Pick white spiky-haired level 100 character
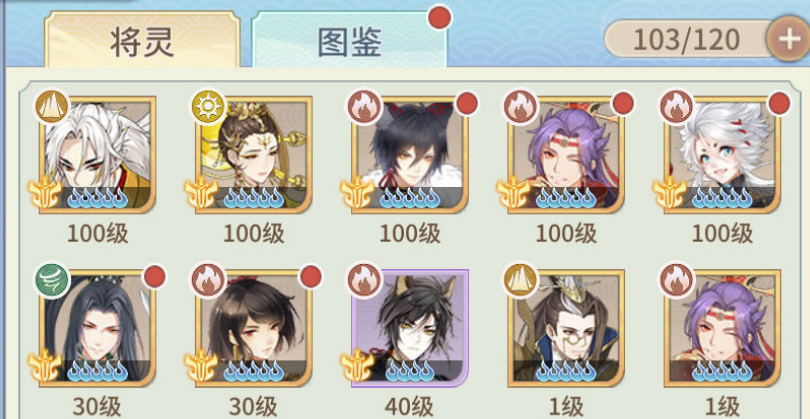Image resolution: width=810 pixels, height=419 pixels. click(722, 154)
